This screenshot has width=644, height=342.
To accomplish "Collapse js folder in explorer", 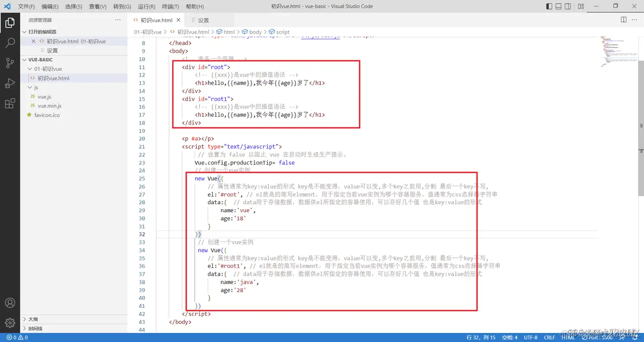I will (x=73, y=87).
